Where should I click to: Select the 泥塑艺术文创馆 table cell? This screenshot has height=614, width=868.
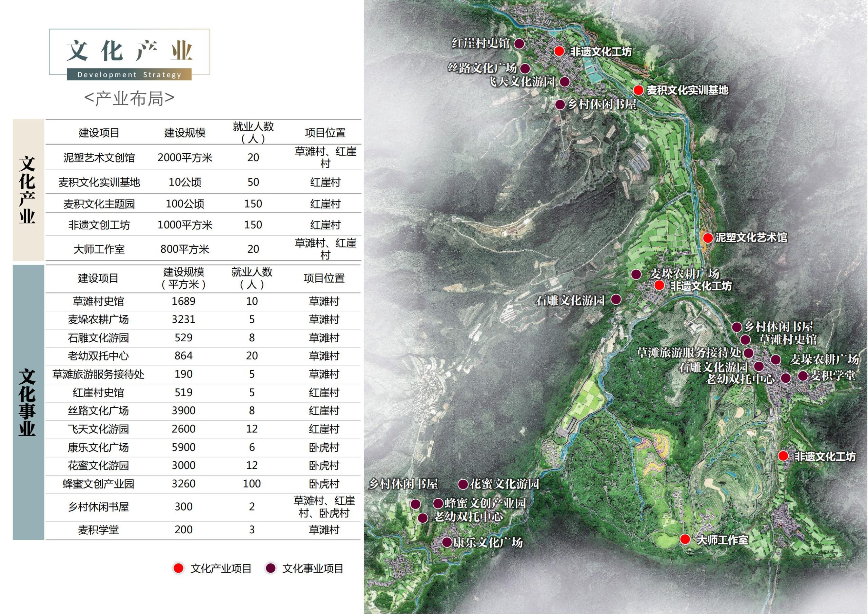click(x=99, y=157)
